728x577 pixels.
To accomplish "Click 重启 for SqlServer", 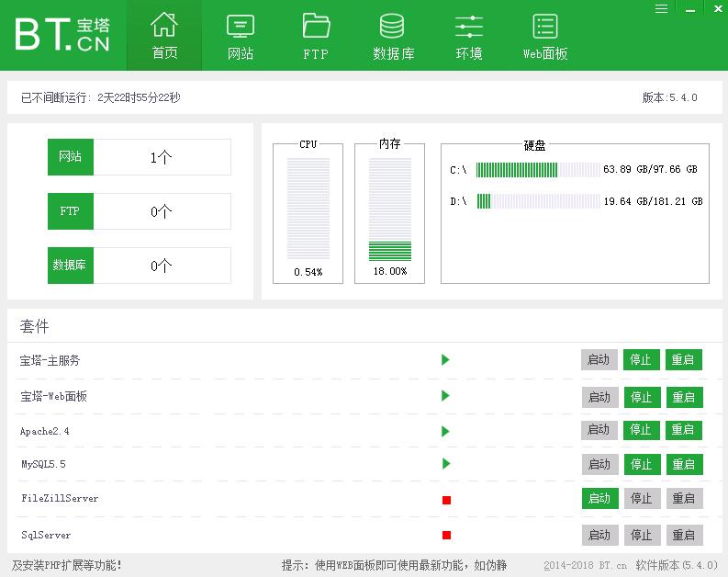I will pos(684,535).
